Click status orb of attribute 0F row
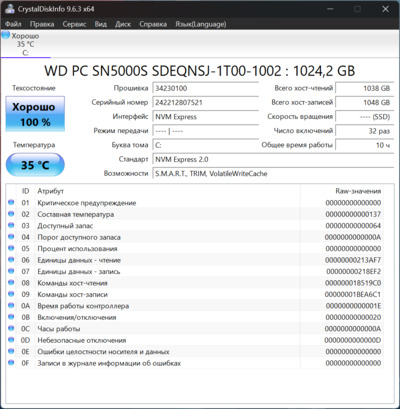 [11, 363]
